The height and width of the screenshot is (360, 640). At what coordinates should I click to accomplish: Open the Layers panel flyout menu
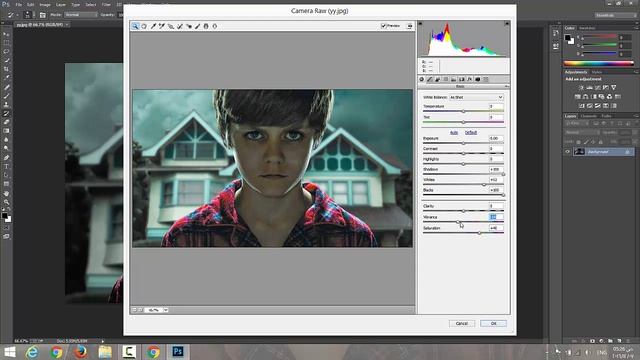point(636,116)
